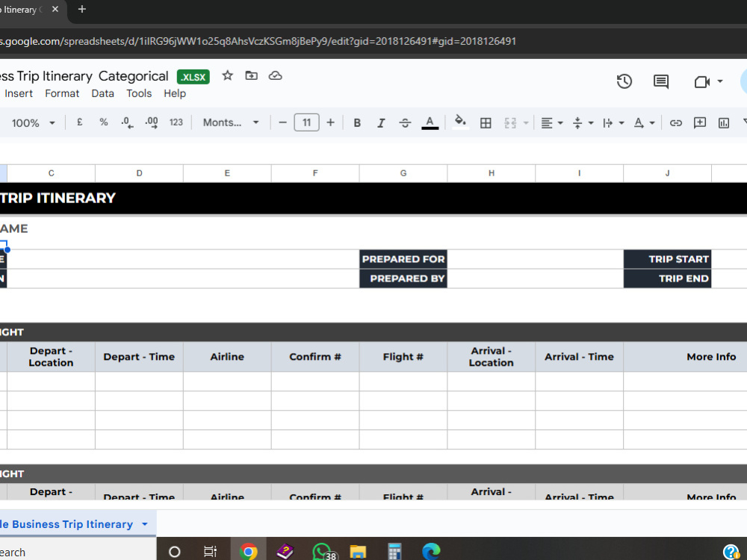Open Calculator from the taskbar

tap(394, 552)
